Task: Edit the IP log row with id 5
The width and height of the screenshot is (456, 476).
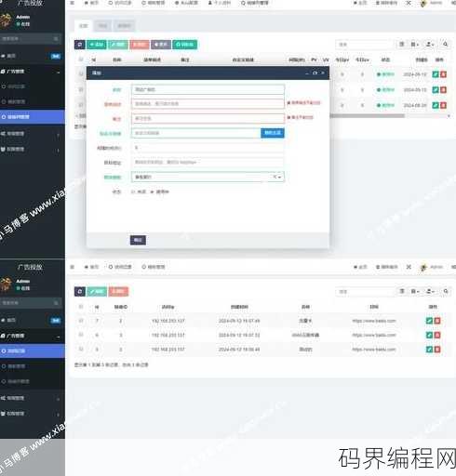Action: [x=429, y=350]
